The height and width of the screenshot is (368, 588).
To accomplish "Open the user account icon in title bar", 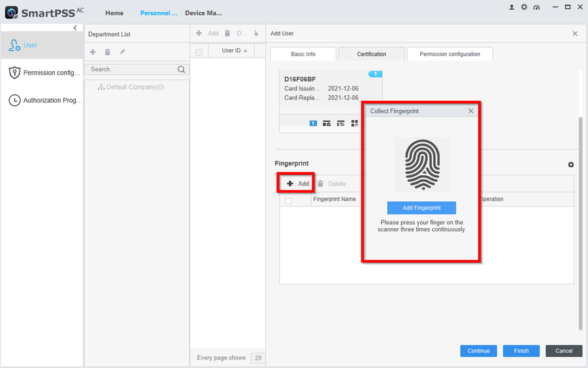I will pyautogui.click(x=511, y=7).
